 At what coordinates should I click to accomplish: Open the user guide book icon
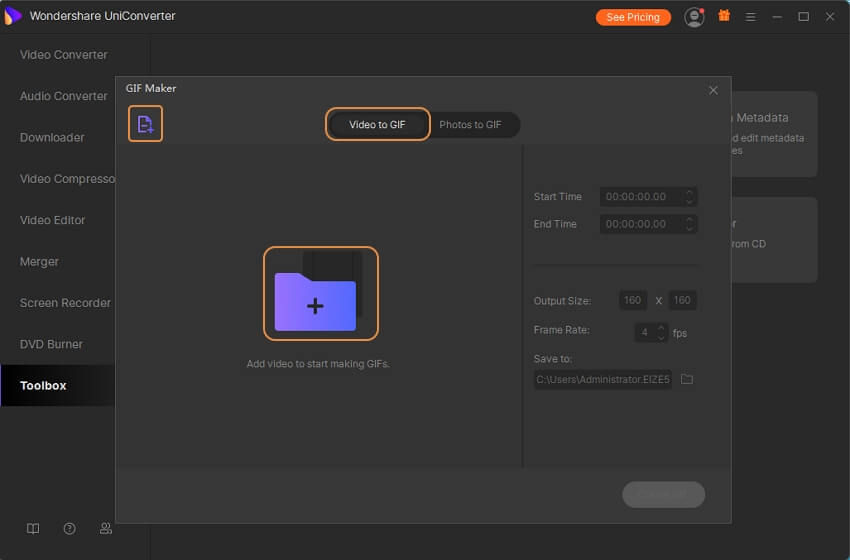(33, 529)
